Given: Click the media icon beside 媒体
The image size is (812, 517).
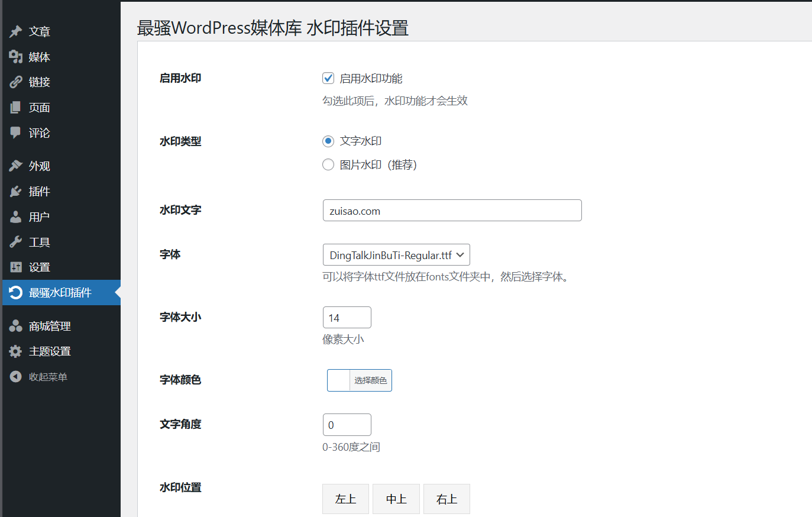Looking at the screenshot, I should tap(15, 57).
